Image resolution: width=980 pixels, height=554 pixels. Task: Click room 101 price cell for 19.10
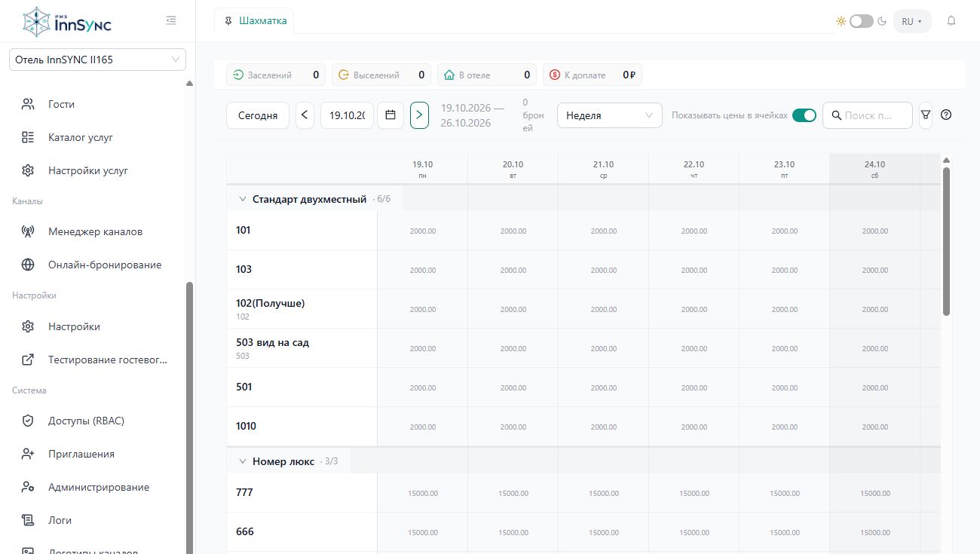[422, 231]
